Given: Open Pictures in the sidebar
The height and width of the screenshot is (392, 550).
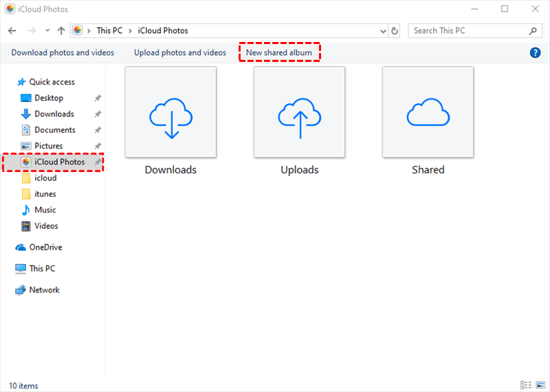Looking at the screenshot, I should point(48,146).
